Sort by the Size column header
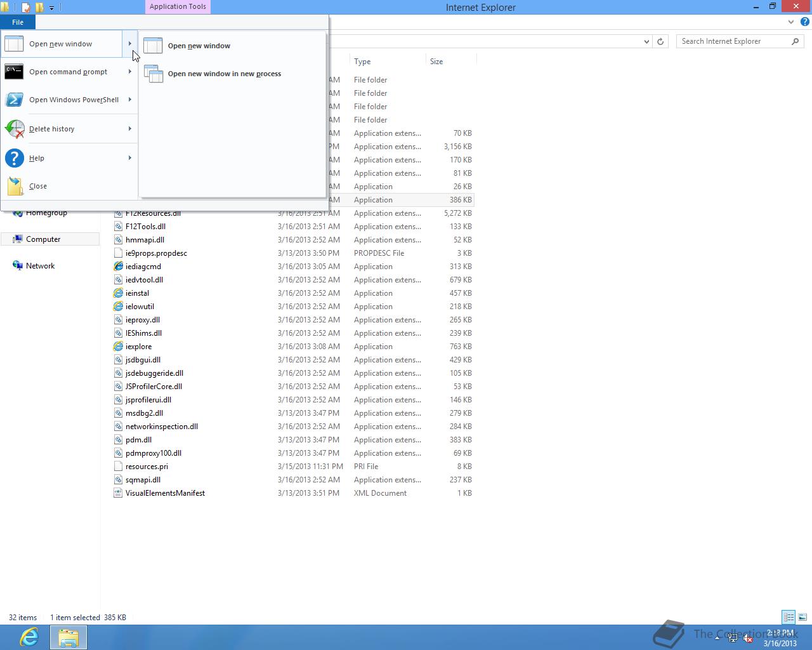 point(450,62)
